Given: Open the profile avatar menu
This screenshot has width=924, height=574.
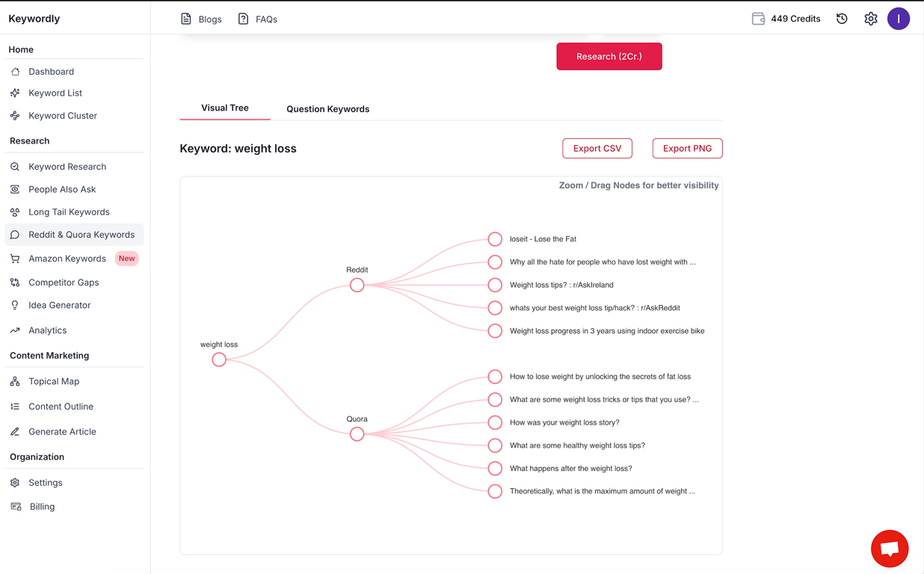Looking at the screenshot, I should pos(899,18).
